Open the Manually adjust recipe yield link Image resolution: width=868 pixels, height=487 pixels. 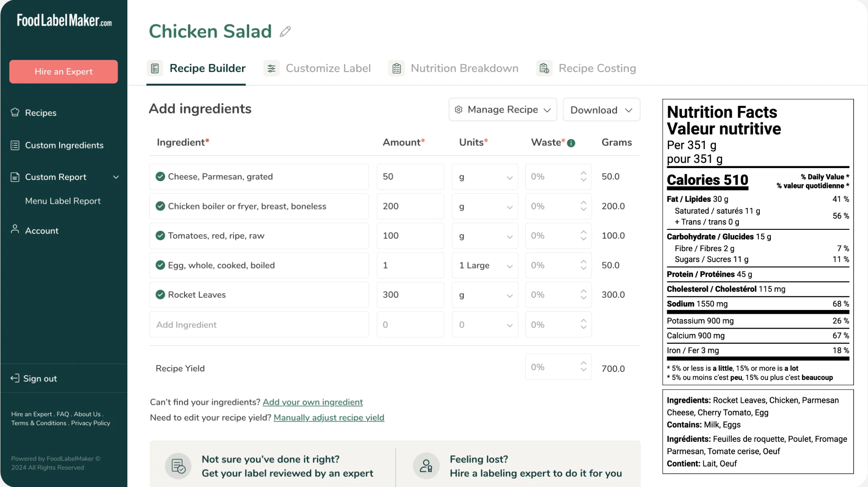(329, 417)
